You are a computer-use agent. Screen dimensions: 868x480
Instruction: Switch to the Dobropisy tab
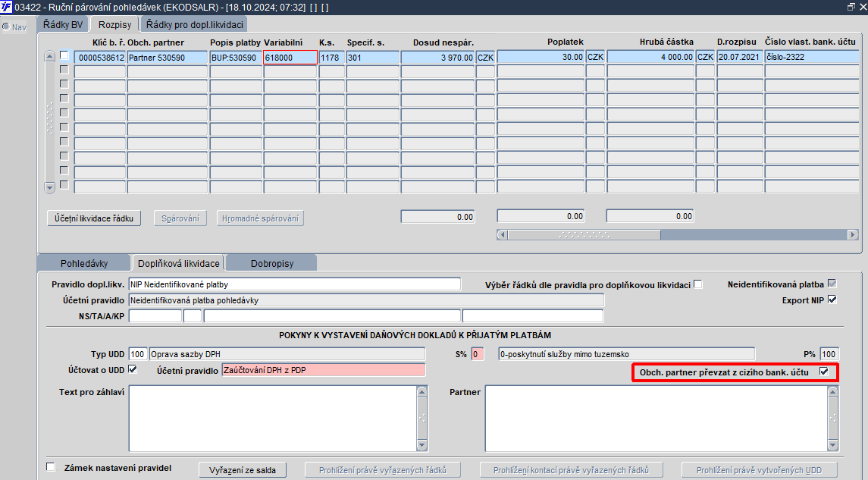(x=272, y=264)
